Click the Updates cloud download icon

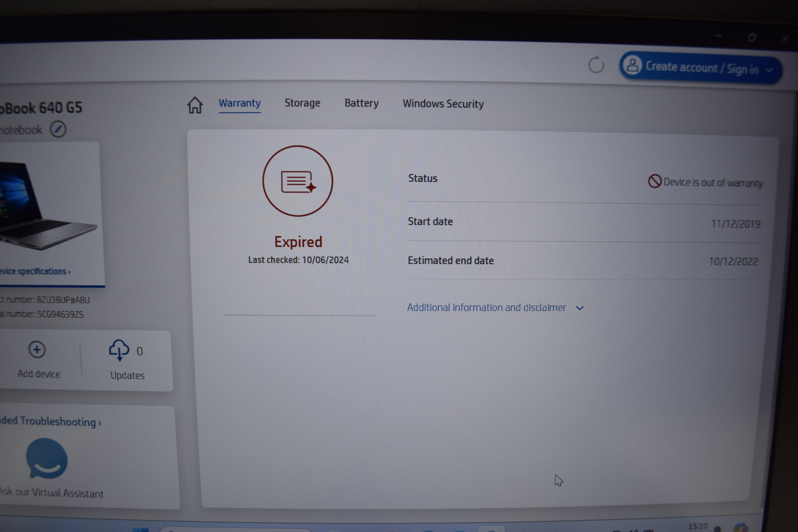pyautogui.click(x=119, y=350)
